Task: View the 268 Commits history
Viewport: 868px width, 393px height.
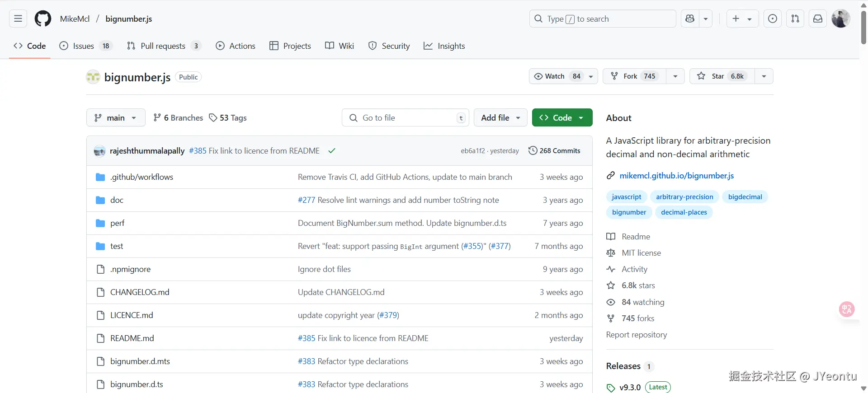Action: [554, 151]
